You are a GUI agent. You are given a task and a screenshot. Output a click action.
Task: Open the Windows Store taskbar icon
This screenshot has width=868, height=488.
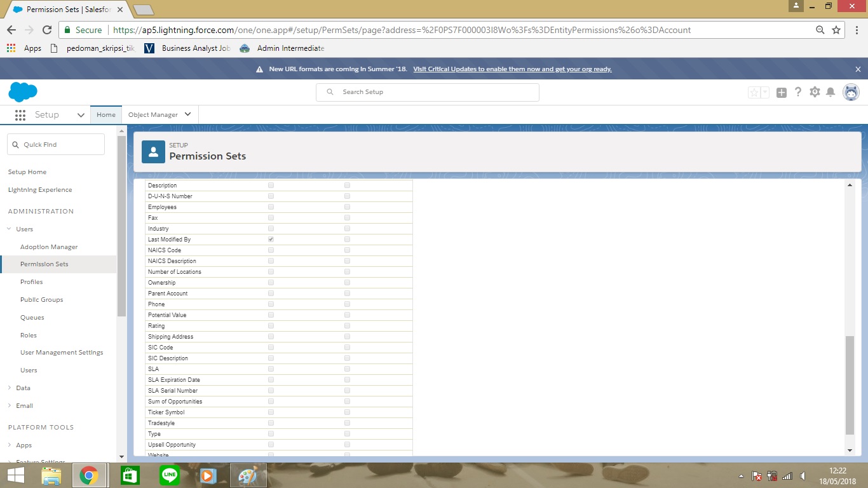coord(130,475)
